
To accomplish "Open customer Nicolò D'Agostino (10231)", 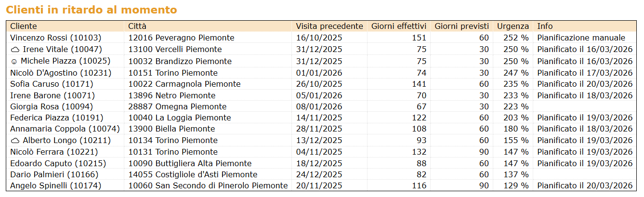I will (61, 73).
